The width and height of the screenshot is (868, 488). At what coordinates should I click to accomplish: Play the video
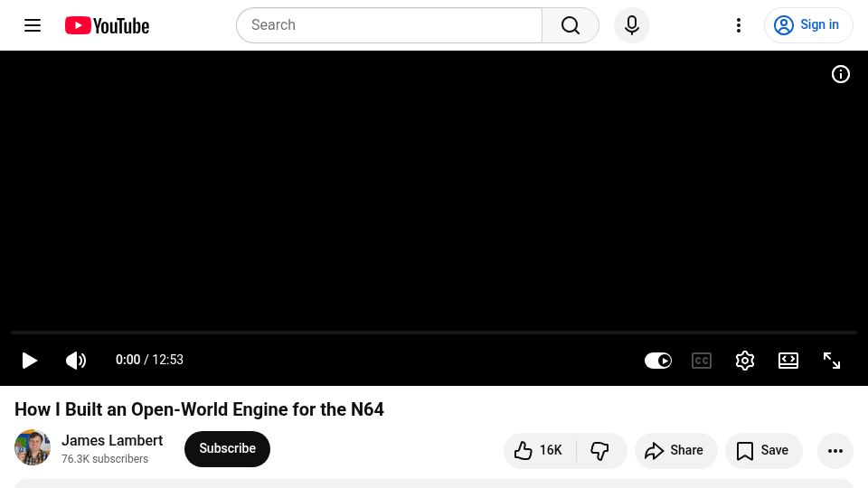[x=29, y=361]
